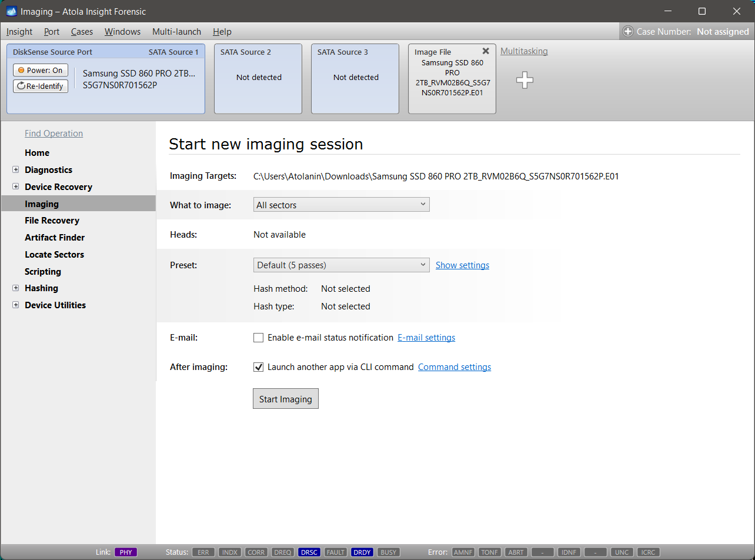Click the BUSY status indicator

pos(389,552)
